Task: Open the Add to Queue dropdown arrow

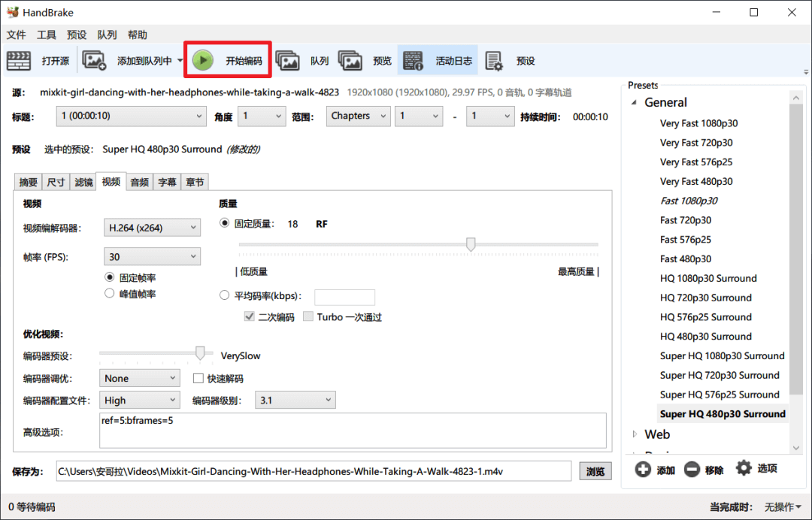Action: 180,61
